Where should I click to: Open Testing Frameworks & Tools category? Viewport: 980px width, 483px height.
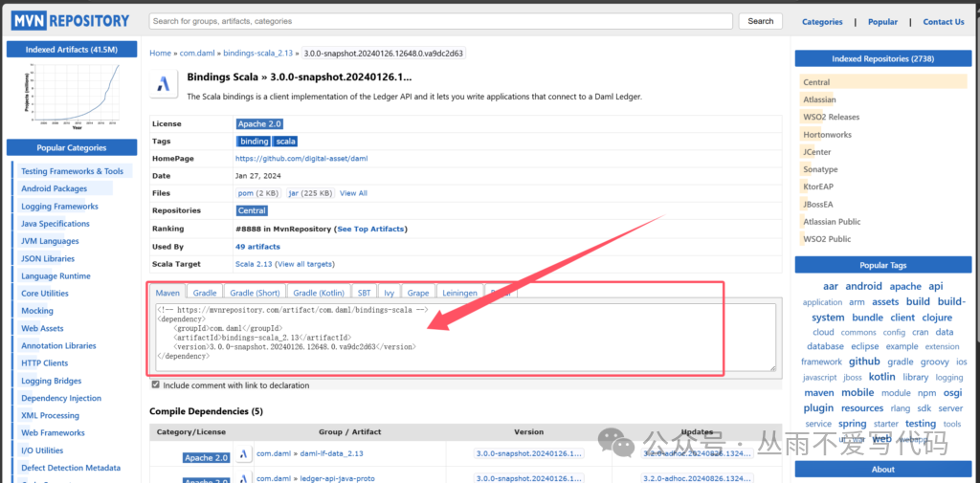[x=72, y=171]
